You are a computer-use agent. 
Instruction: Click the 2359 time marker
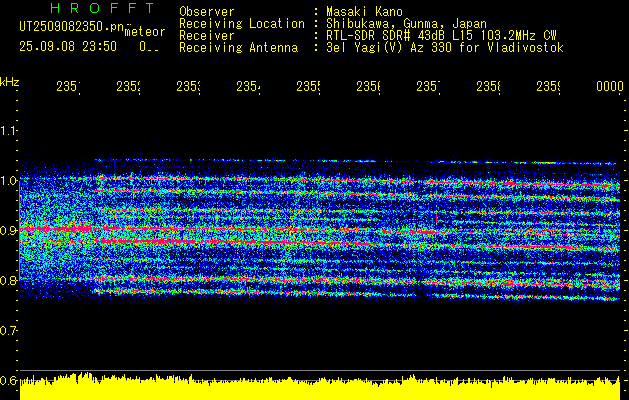pyautogui.click(x=548, y=86)
